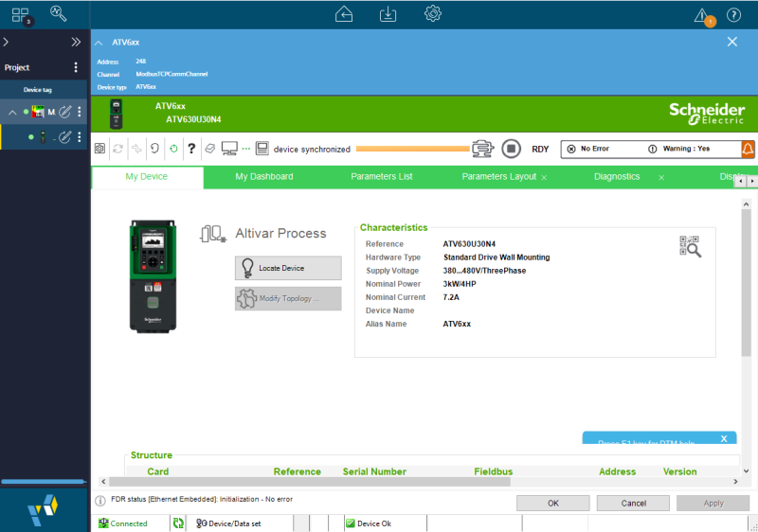Collapse the ATV6xx device info header
The width and height of the screenshot is (758, 532).
tap(99, 43)
